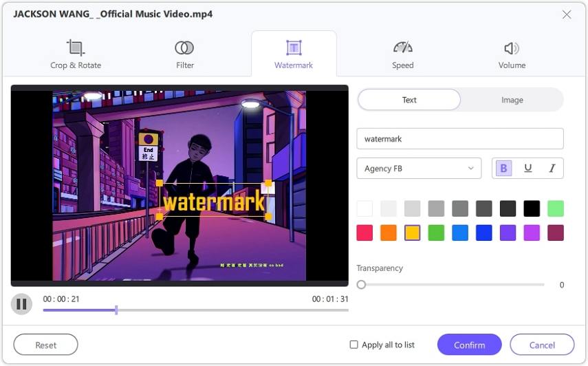
Task: Enable Apply all to list checkbox
Action: [x=353, y=345]
